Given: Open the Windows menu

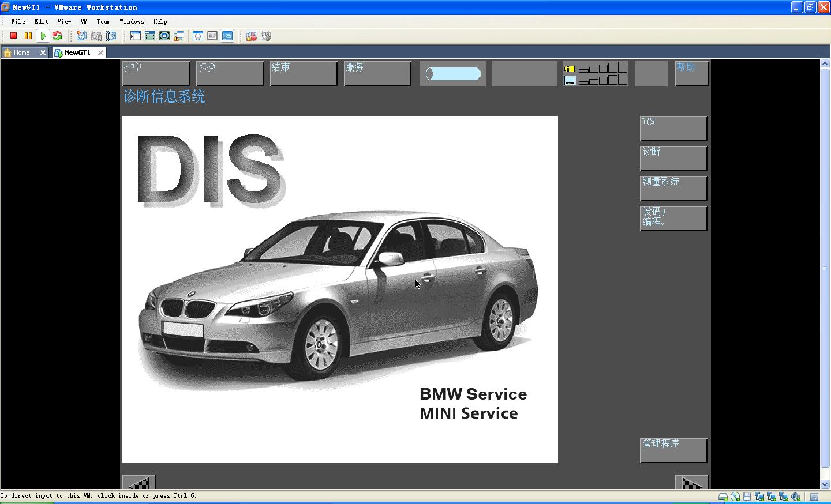Looking at the screenshot, I should tap(132, 21).
